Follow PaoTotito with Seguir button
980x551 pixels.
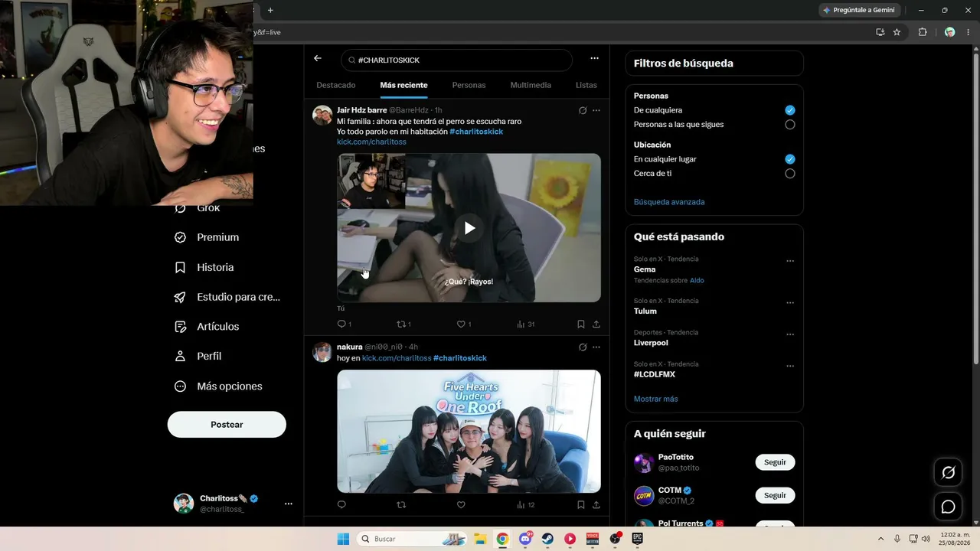click(775, 462)
